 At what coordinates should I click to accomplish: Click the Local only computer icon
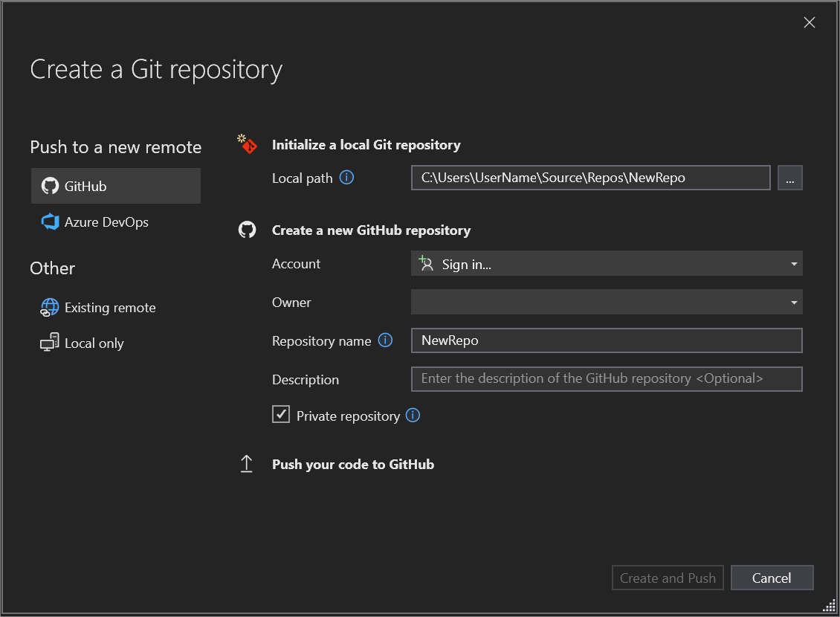click(50, 343)
